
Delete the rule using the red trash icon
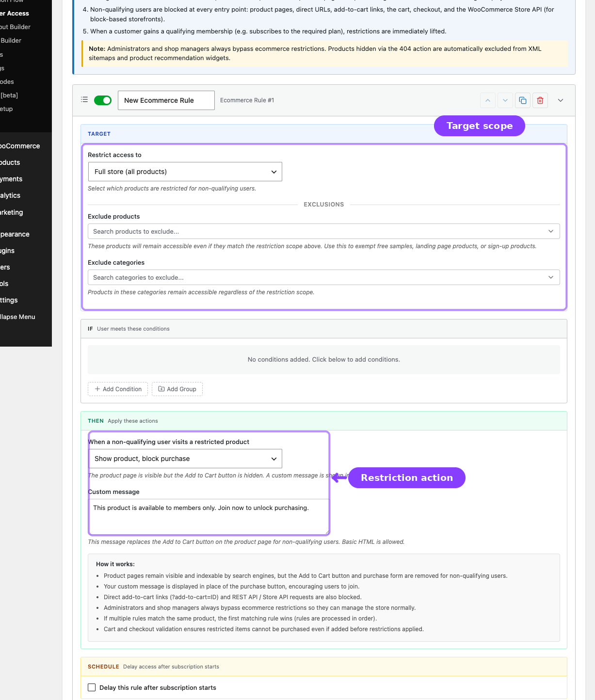click(540, 100)
